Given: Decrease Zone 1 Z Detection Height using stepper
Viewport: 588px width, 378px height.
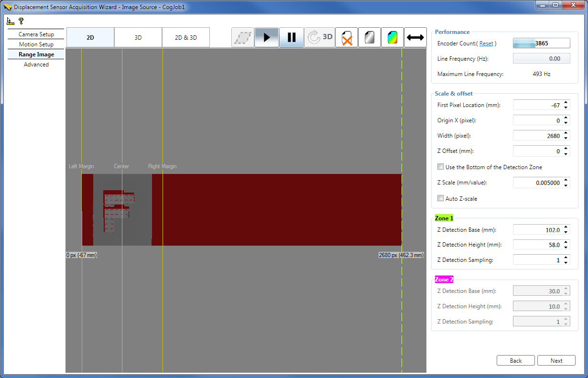Looking at the screenshot, I should (x=566, y=247).
